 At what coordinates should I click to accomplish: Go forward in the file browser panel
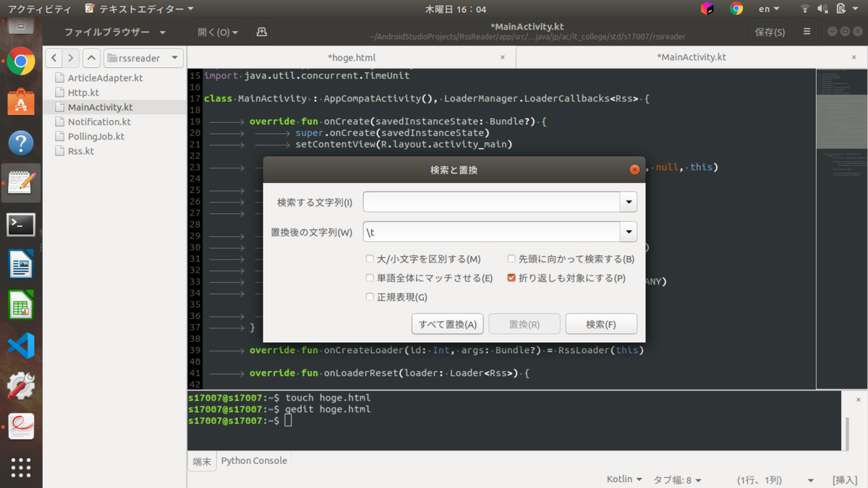click(x=71, y=58)
